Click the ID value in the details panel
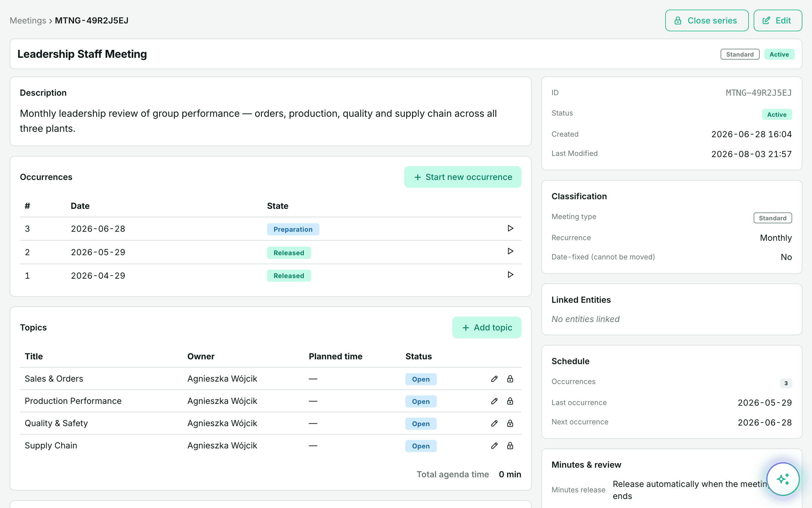This screenshot has width=812, height=508. pyautogui.click(x=759, y=93)
